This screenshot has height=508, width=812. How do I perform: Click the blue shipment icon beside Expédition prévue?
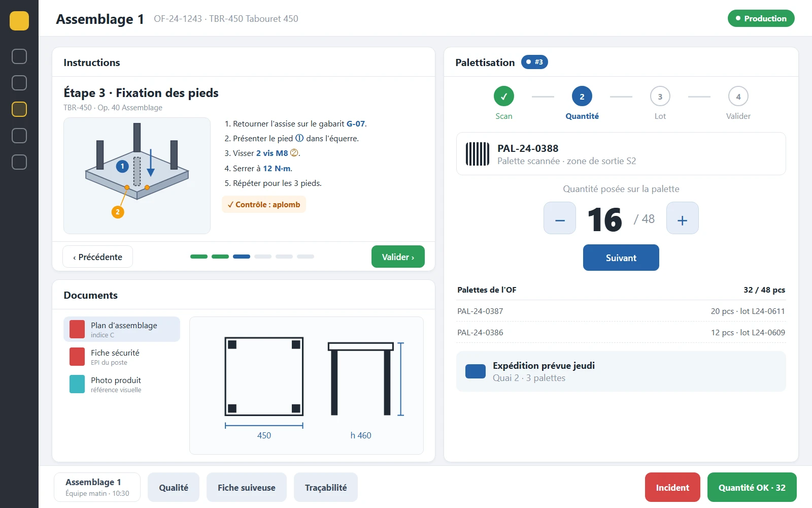pos(476,371)
